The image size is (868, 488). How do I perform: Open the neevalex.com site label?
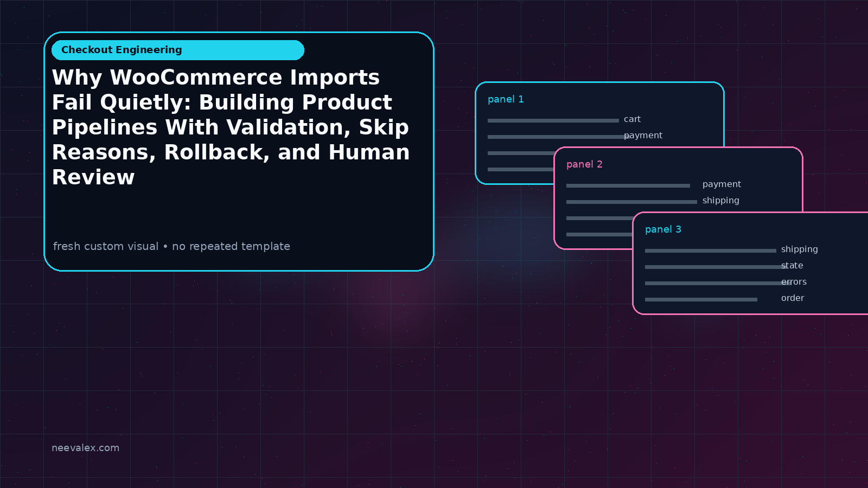pos(85,448)
